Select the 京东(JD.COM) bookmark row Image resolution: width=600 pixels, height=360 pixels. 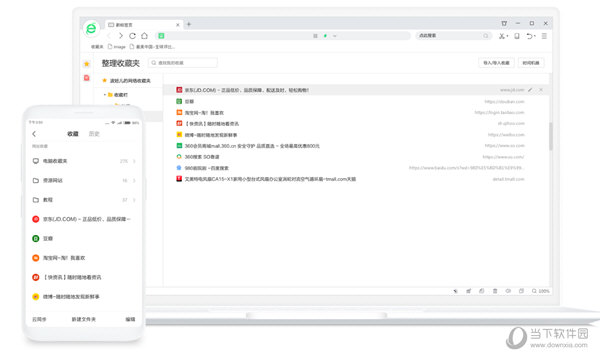tap(357, 90)
